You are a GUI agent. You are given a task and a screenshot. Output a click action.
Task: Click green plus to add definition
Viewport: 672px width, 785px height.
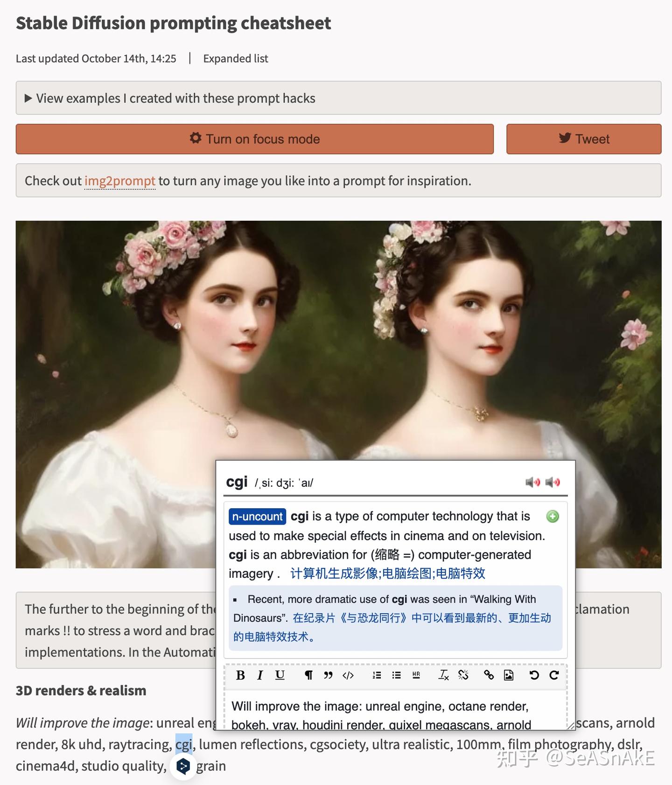pos(553,517)
